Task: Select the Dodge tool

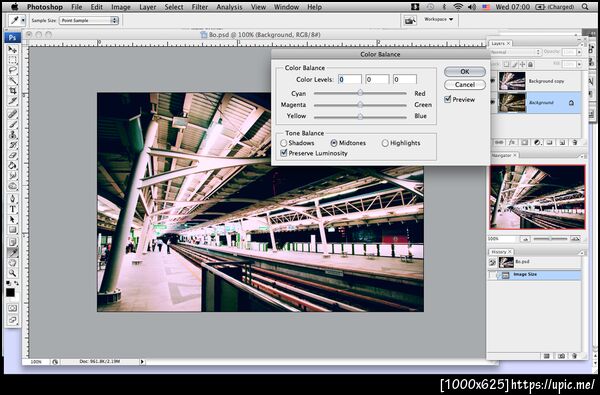Action: 13,186
